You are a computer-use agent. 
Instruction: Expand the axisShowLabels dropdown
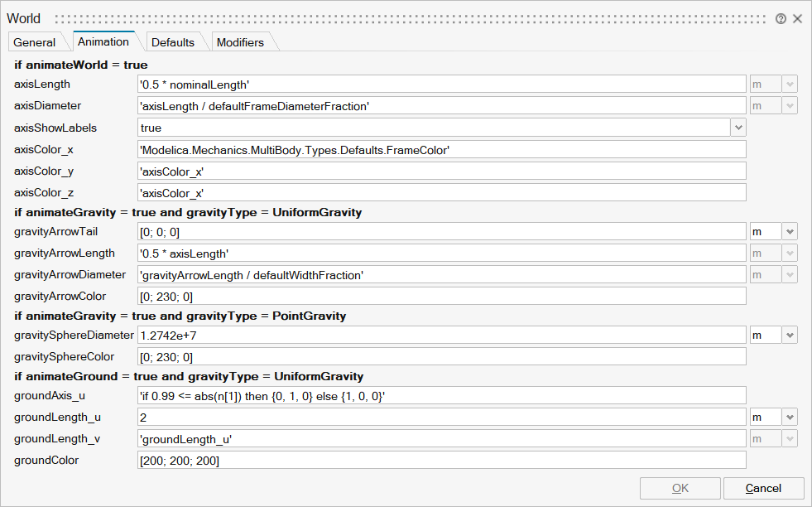coord(738,128)
